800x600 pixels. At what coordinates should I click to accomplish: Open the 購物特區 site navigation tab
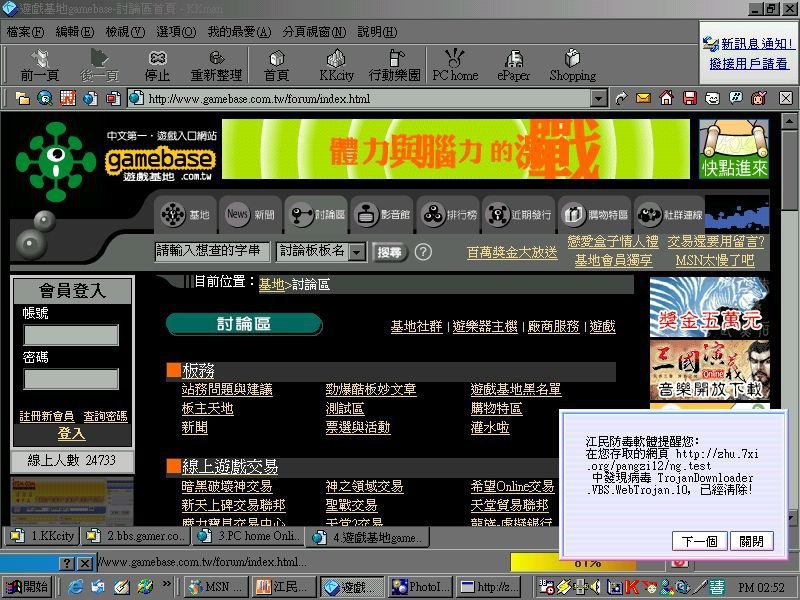(x=594, y=214)
